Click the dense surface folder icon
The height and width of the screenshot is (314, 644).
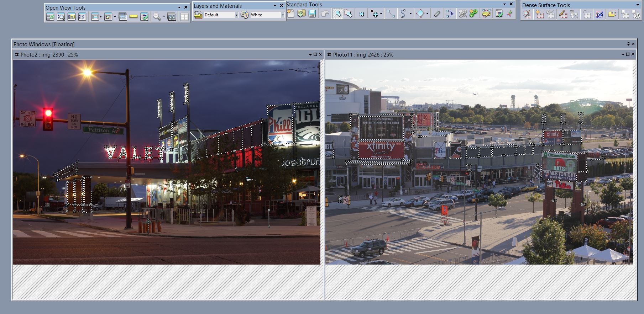pos(612,15)
